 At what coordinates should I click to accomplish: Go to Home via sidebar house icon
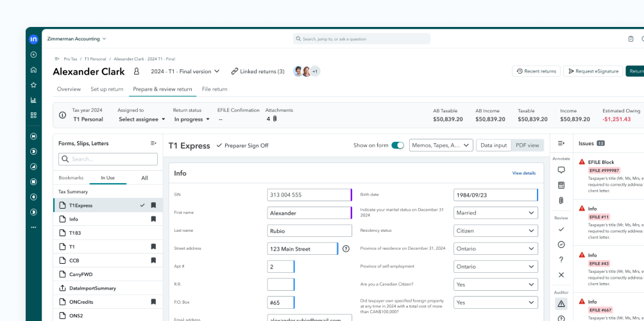click(x=34, y=70)
